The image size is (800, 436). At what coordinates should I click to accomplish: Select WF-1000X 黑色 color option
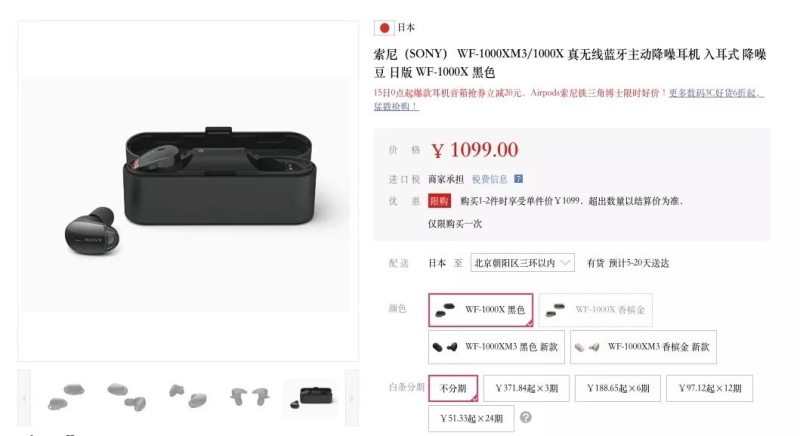481,310
